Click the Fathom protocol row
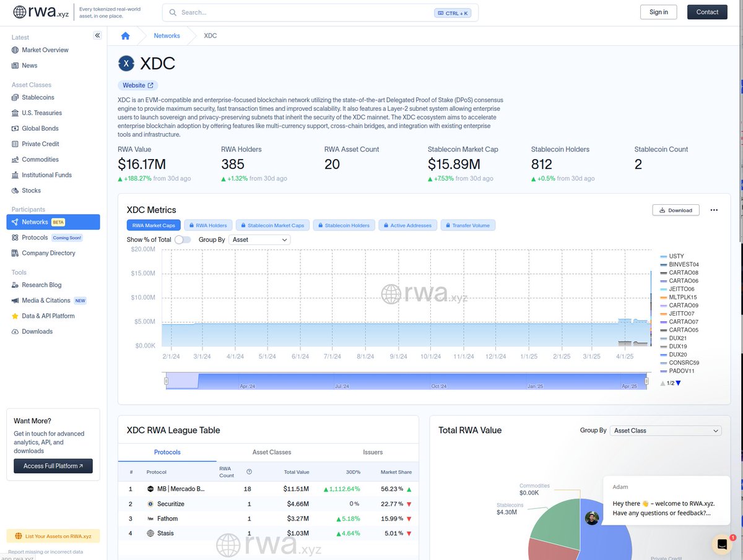 268,519
